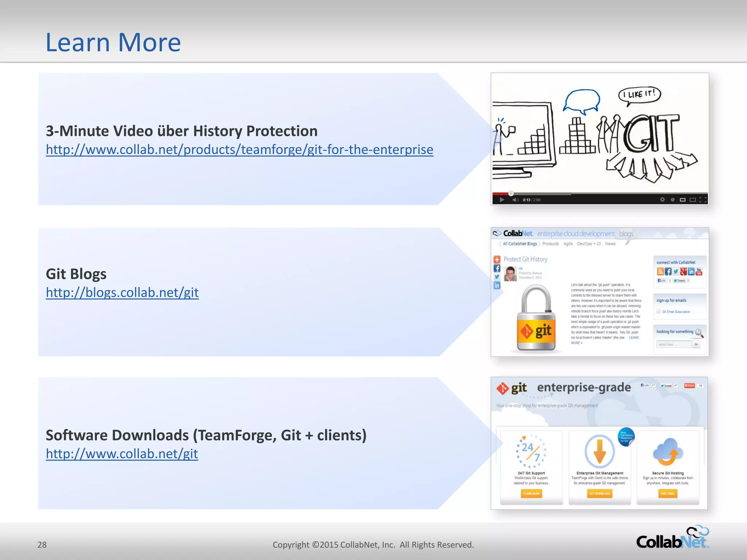This screenshot has height=560, width=747.
Task: Click the Free Trial button
Action: (668, 494)
